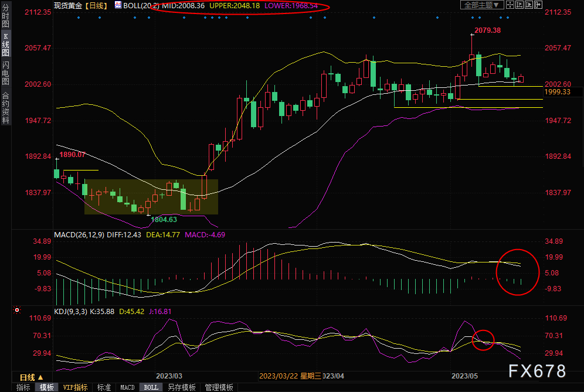This screenshot has width=584, height=392.
Task: Switch to the 模板 bottom tab
Action: [47, 387]
